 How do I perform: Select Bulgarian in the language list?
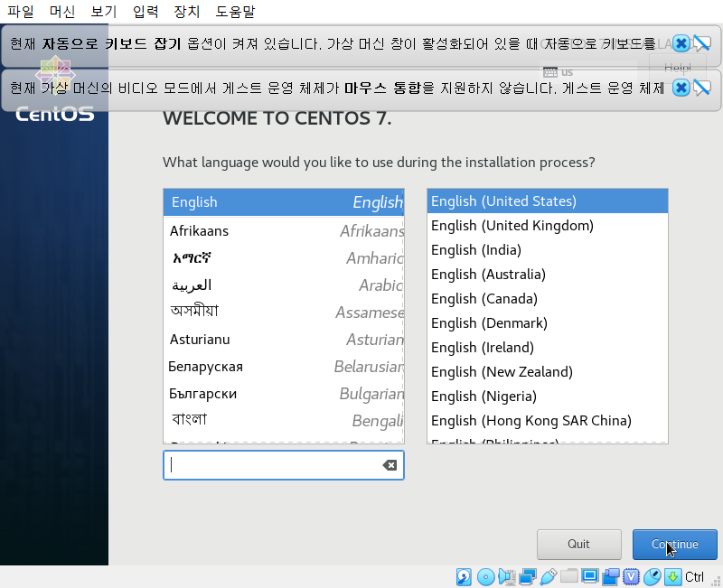(x=284, y=394)
